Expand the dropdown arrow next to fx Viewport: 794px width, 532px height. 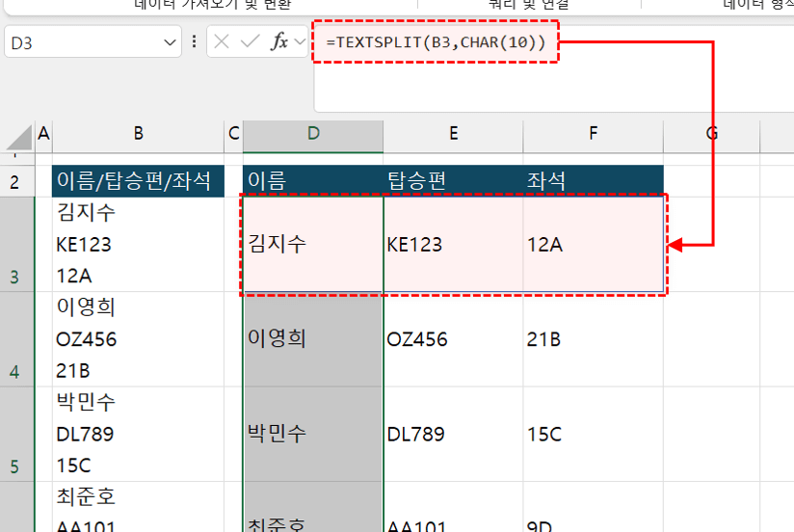point(300,41)
